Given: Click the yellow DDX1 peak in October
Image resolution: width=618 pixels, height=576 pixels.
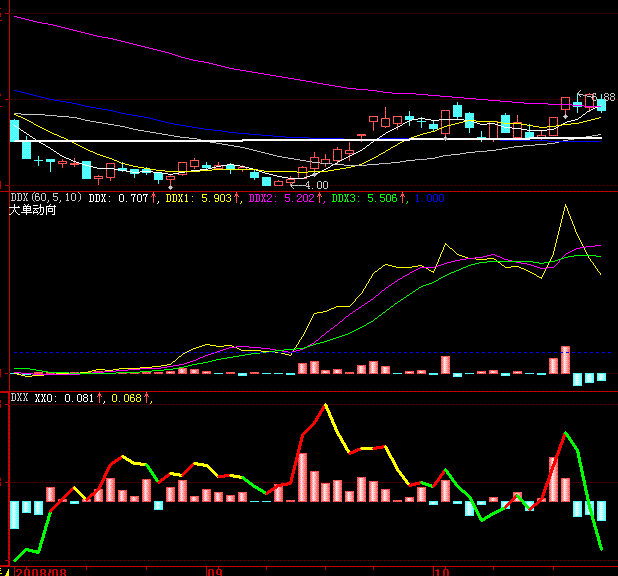Looking at the screenshot, I should click(x=566, y=205).
